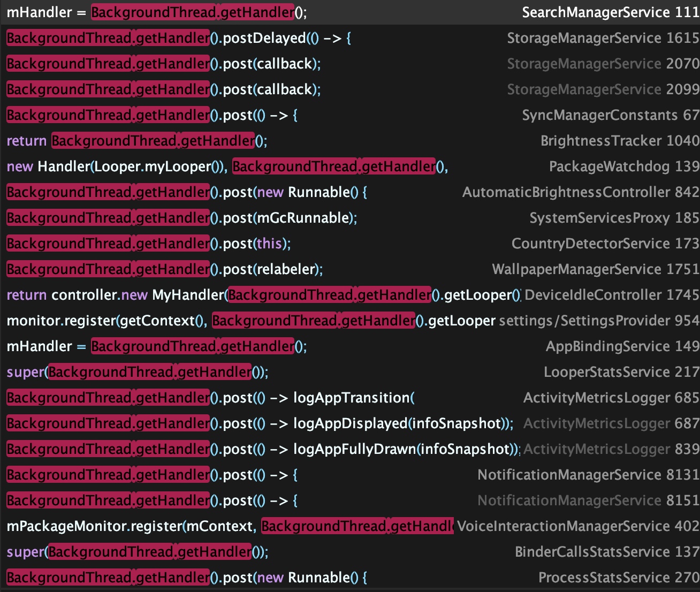This screenshot has height=592, width=700.
Task: Click the SyncManagerConstants line 67 result
Action: pyautogui.click(x=350, y=115)
